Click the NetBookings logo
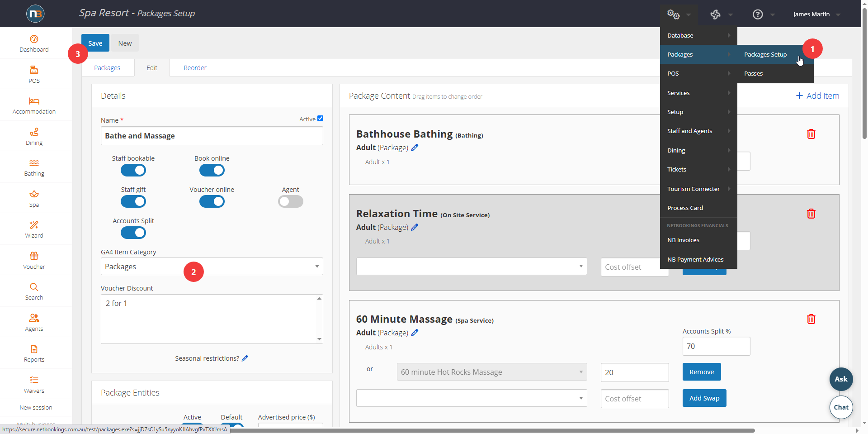Image resolution: width=868 pixels, height=434 pixels. pos(35,14)
